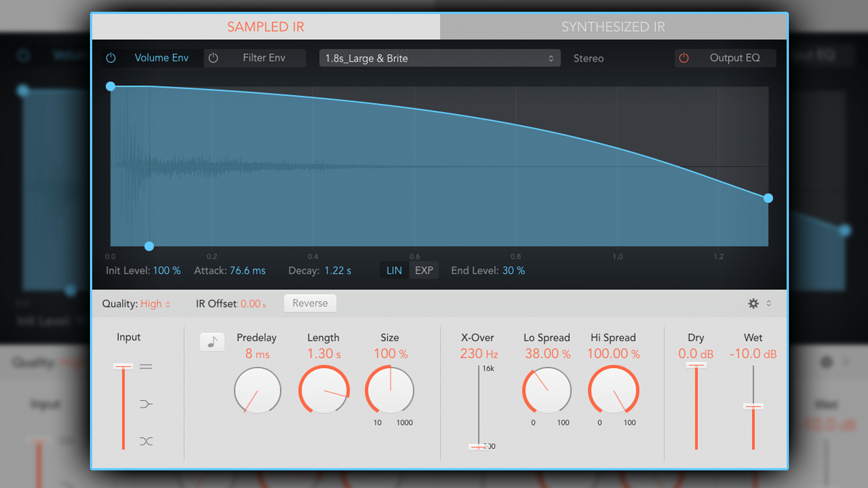Select the stereo input mode icon
Screen dimensions: 868x488
tap(146, 367)
